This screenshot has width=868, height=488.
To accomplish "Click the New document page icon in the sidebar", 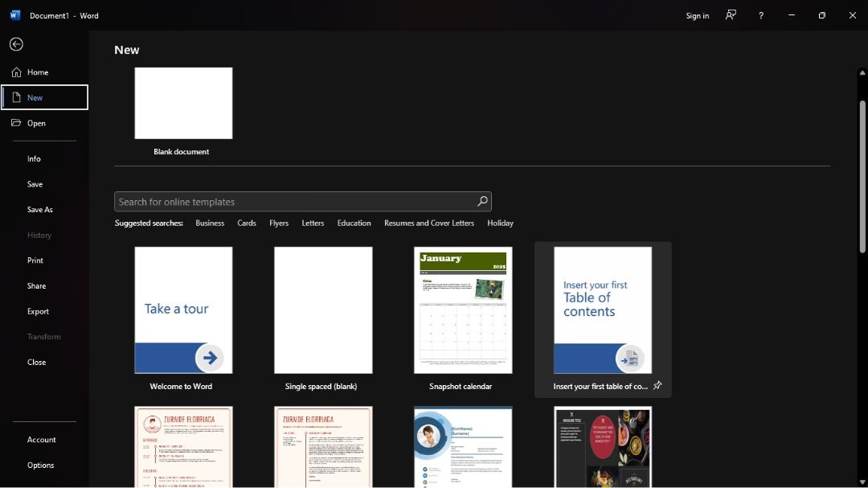I will tap(16, 97).
